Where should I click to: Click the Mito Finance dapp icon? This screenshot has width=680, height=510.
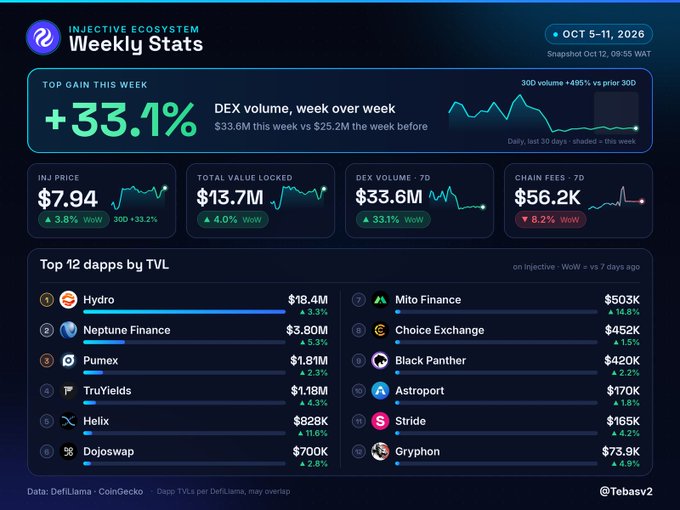pyautogui.click(x=380, y=300)
